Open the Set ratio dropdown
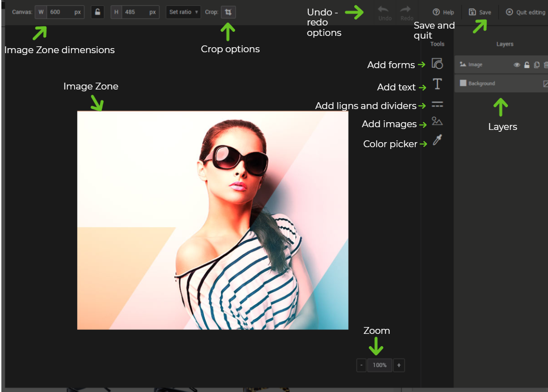548x392 pixels. coord(183,12)
